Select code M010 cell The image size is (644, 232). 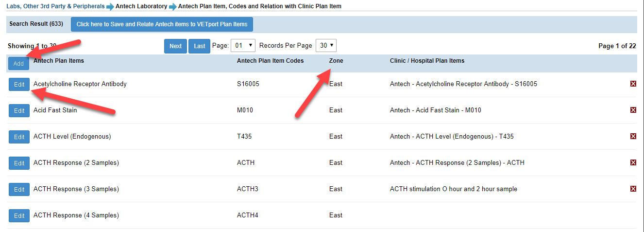245,110
